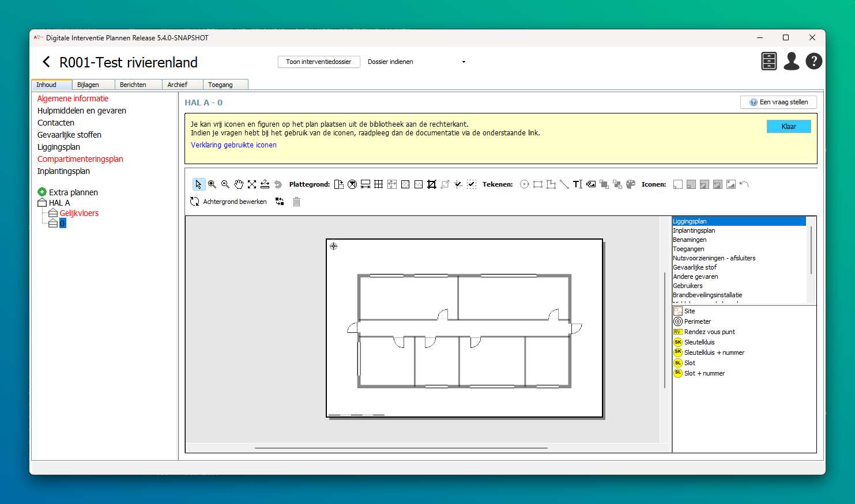This screenshot has height=504, width=855.
Task: Switch to the Berichten tab
Action: [138, 85]
